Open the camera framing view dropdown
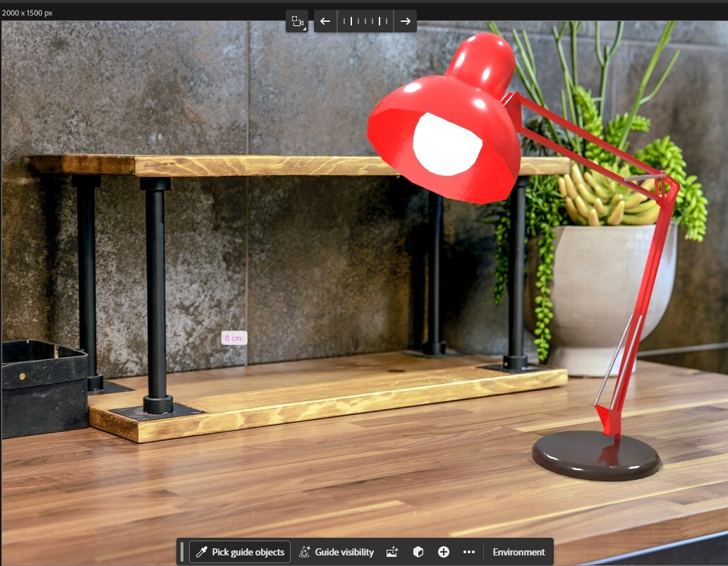728x566 pixels. point(297,21)
